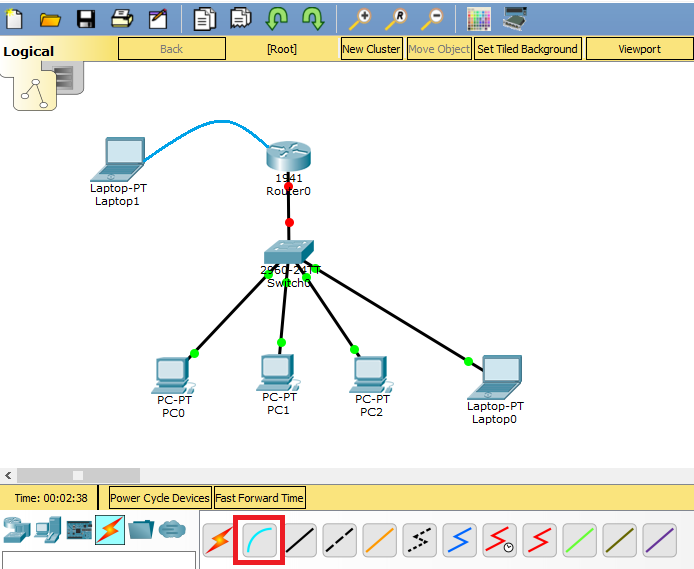Click the Zoom Out magnifier icon
The width and height of the screenshot is (694, 569).
click(432, 19)
